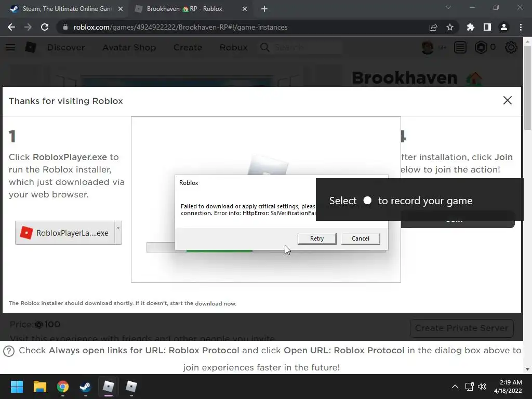
Task: Reload the current page
Action: pos(45,27)
